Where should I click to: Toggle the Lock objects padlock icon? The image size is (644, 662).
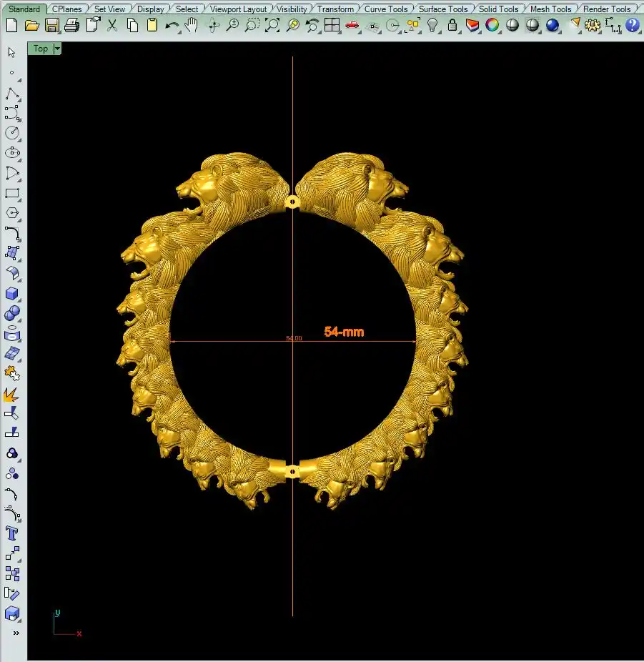pos(452,25)
